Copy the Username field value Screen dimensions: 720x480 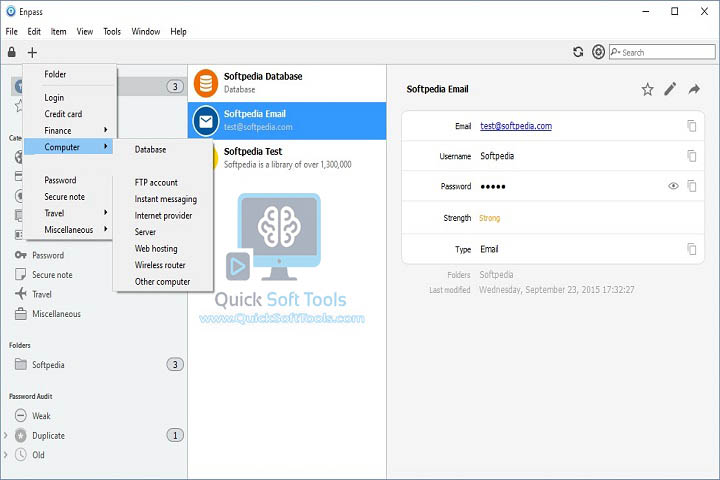[x=692, y=156]
